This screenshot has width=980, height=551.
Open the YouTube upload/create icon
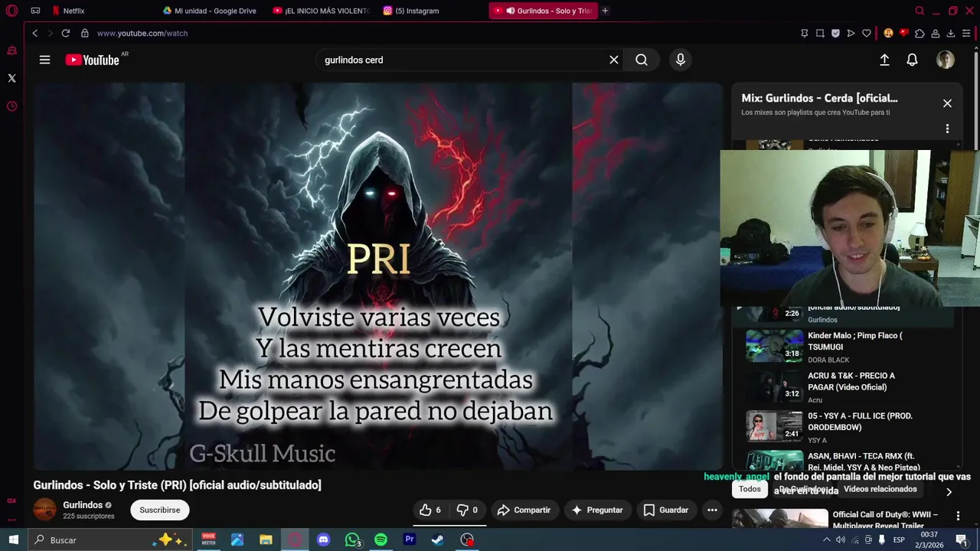click(884, 60)
